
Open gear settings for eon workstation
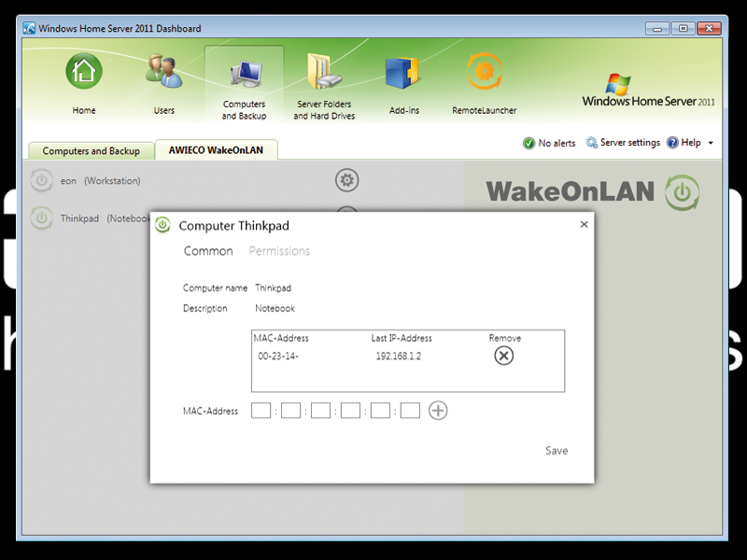coord(346,180)
